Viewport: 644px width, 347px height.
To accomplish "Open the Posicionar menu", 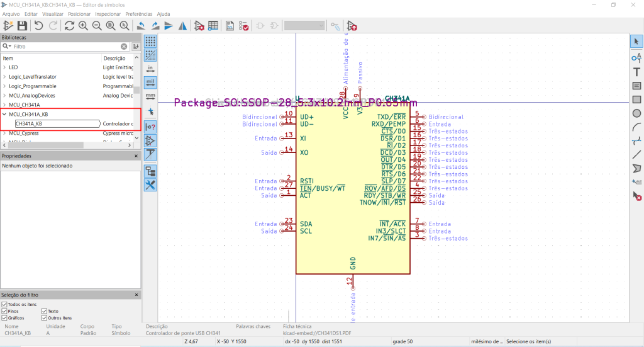I will 79,14.
